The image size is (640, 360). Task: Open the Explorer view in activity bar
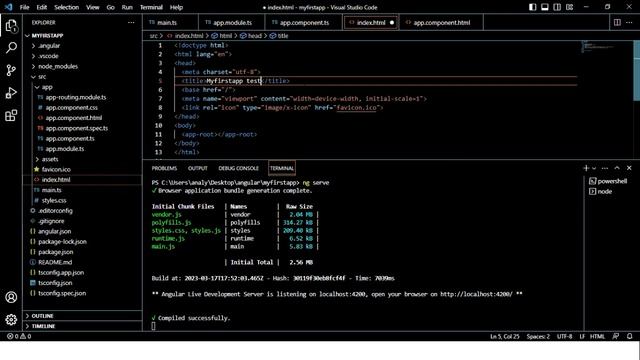(x=11, y=26)
